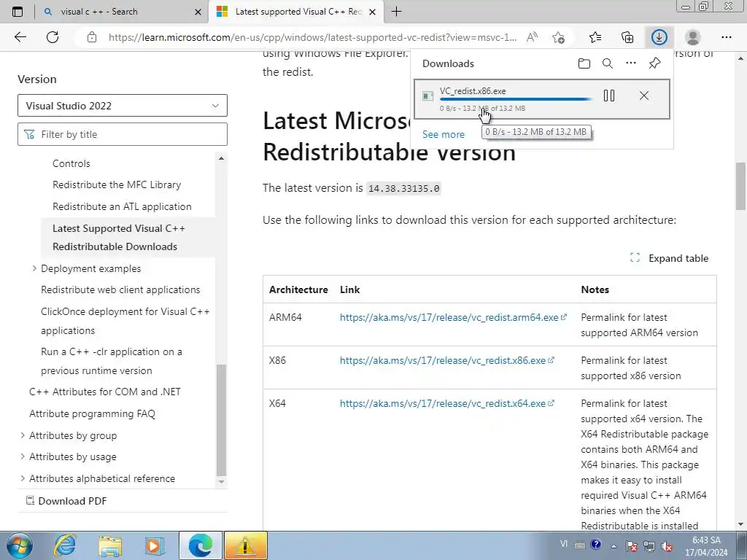Pause the VC_redist.x86.exe download
The image size is (747, 560).
(609, 96)
